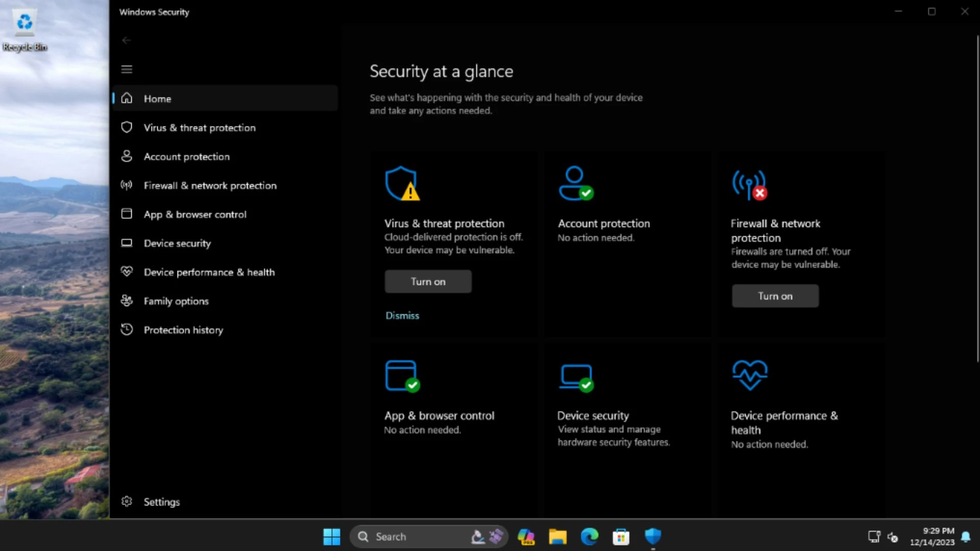
Task: Open Home section in Windows Security
Action: (158, 98)
